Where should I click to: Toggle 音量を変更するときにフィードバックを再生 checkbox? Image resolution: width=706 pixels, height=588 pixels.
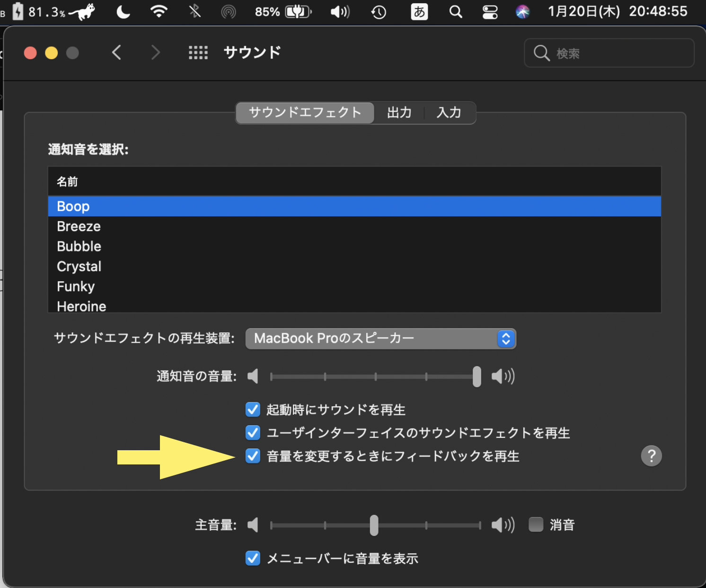point(253,456)
